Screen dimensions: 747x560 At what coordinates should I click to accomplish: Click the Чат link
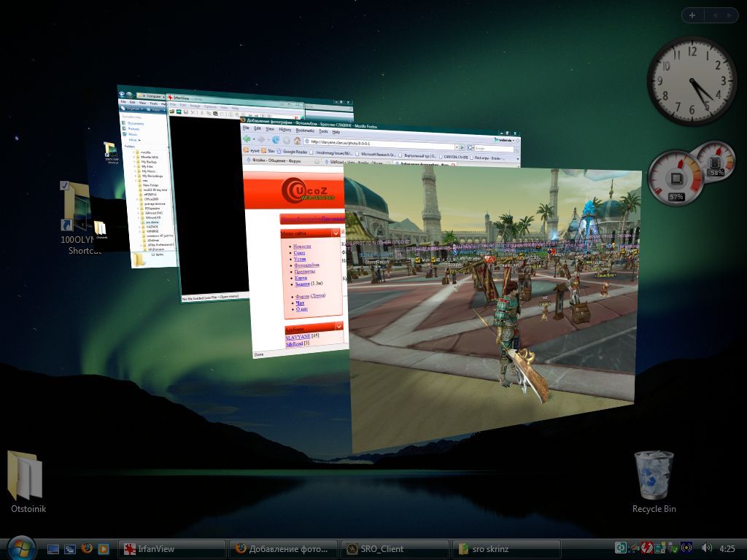tap(300, 303)
